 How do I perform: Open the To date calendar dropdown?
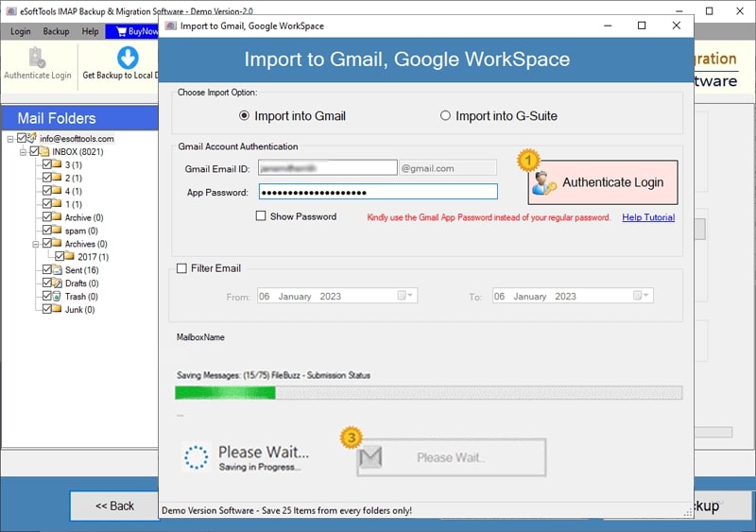click(641, 295)
